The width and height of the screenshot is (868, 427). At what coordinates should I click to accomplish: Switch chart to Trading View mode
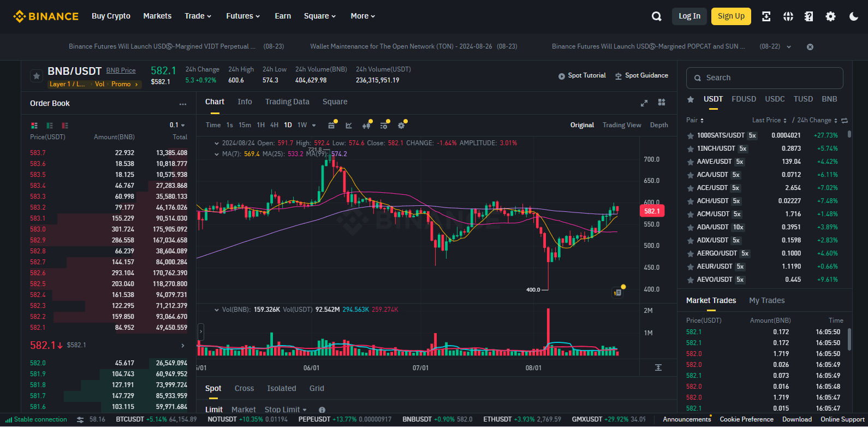click(622, 126)
